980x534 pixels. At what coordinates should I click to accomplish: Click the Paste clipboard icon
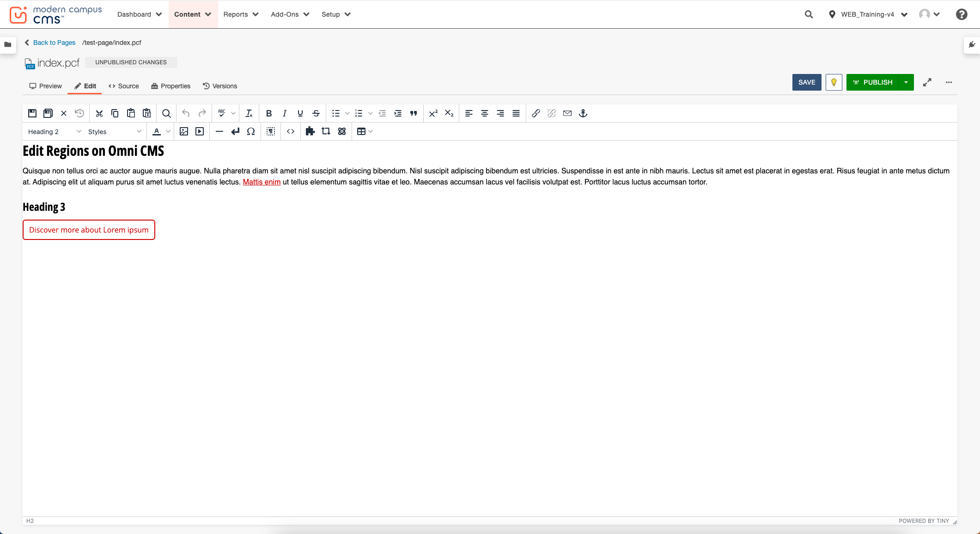131,113
